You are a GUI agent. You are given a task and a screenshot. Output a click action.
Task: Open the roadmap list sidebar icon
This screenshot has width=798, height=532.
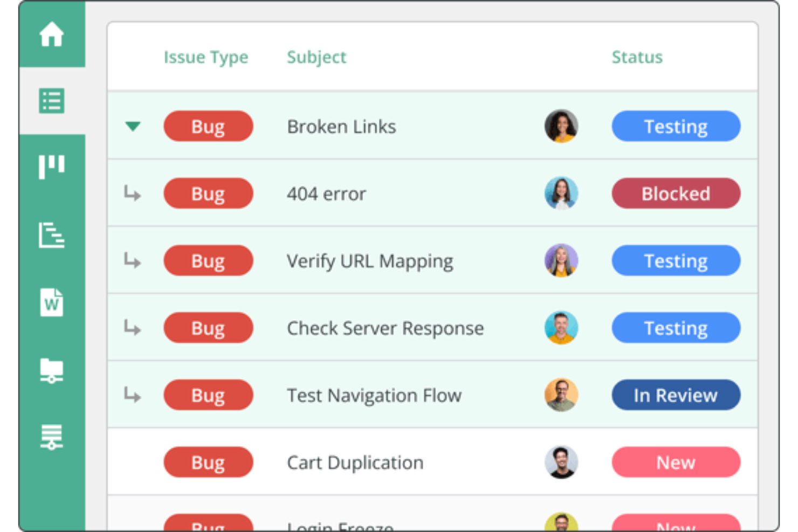tap(52, 437)
